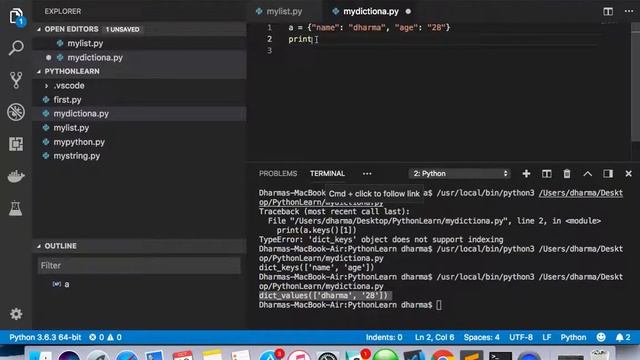Switch to the mylist.py editor tab

click(284, 11)
